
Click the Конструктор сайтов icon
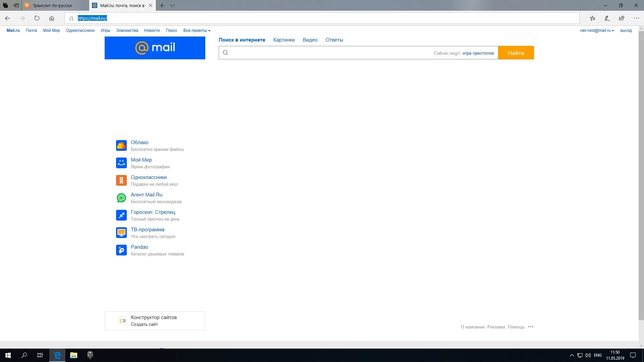[x=123, y=321]
